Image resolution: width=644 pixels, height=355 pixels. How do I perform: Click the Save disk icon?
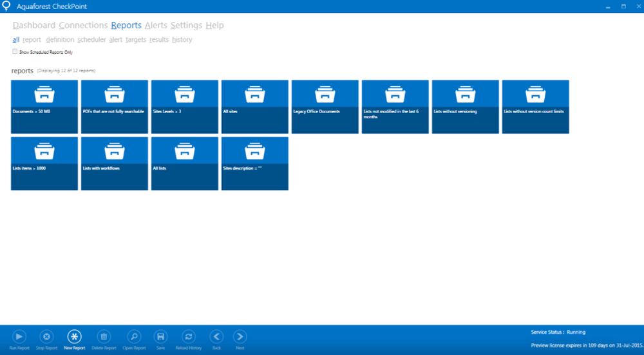160,337
